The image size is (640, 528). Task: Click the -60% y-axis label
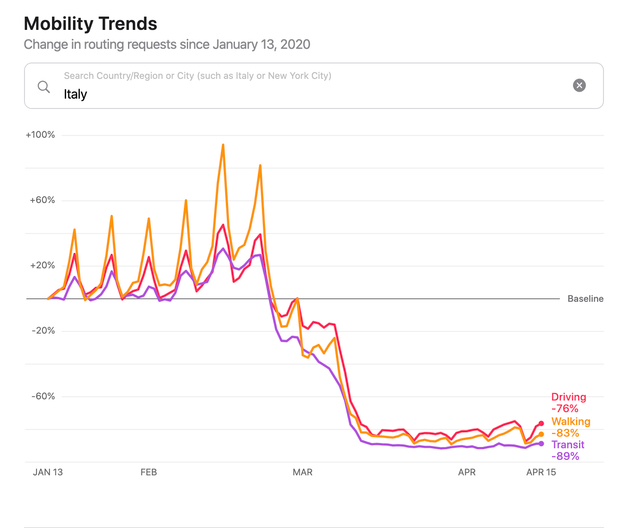[42, 396]
